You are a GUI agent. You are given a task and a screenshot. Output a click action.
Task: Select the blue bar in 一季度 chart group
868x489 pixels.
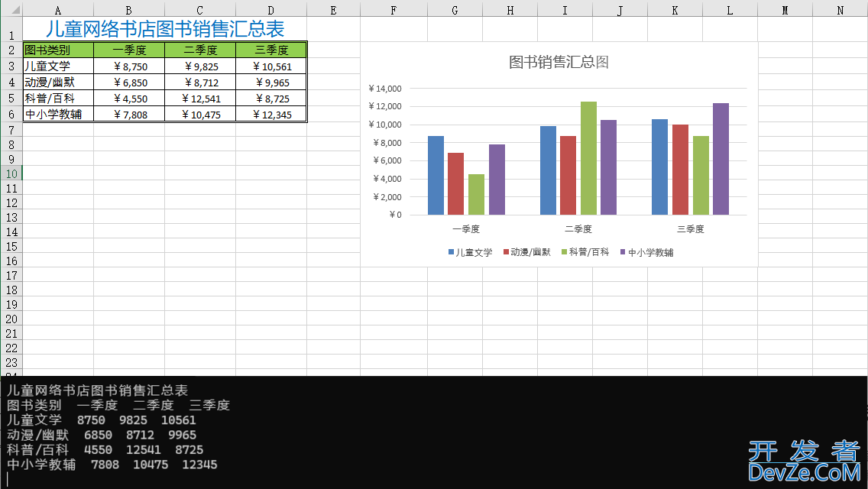436,175
